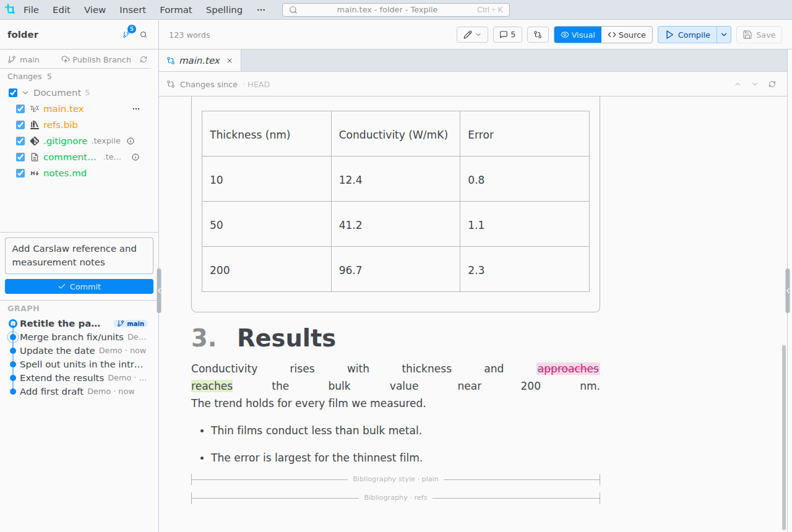Screen dimensions: 792x532
Task: Click the Bibliography style plain marker
Action: (395, 479)
